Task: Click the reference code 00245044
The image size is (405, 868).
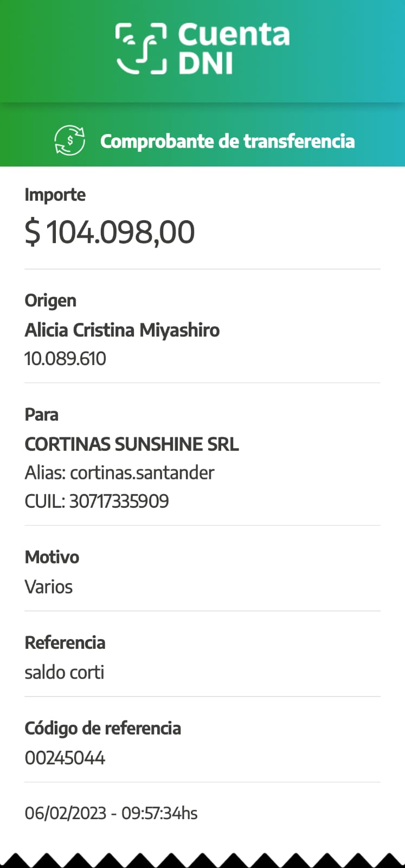Action: coord(65,758)
